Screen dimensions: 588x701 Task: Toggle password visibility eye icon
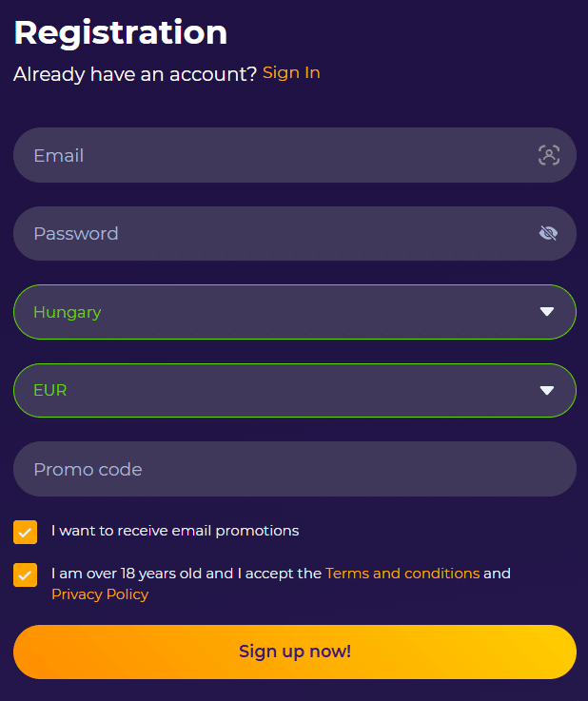coord(548,233)
